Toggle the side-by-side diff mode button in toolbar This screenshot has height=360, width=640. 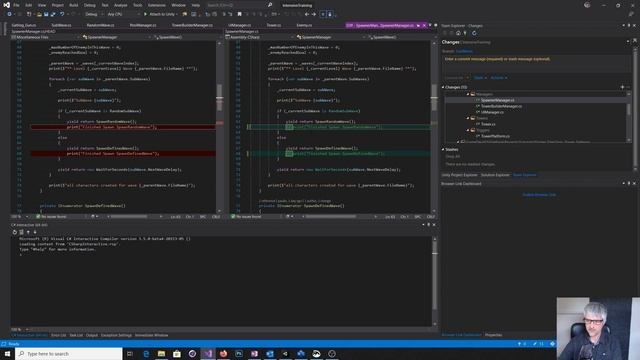pos(322,14)
